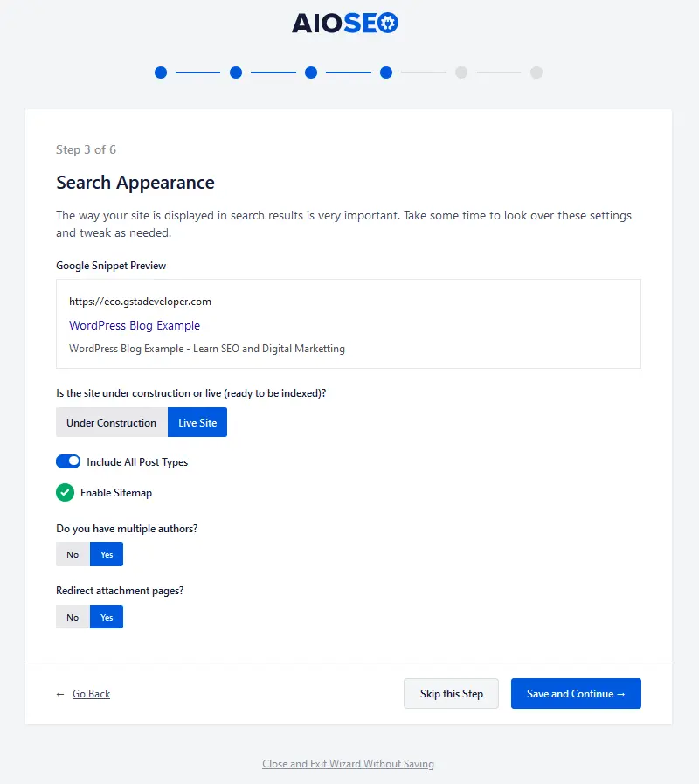Click Close and Exit Wizard Without Saving

click(348, 764)
